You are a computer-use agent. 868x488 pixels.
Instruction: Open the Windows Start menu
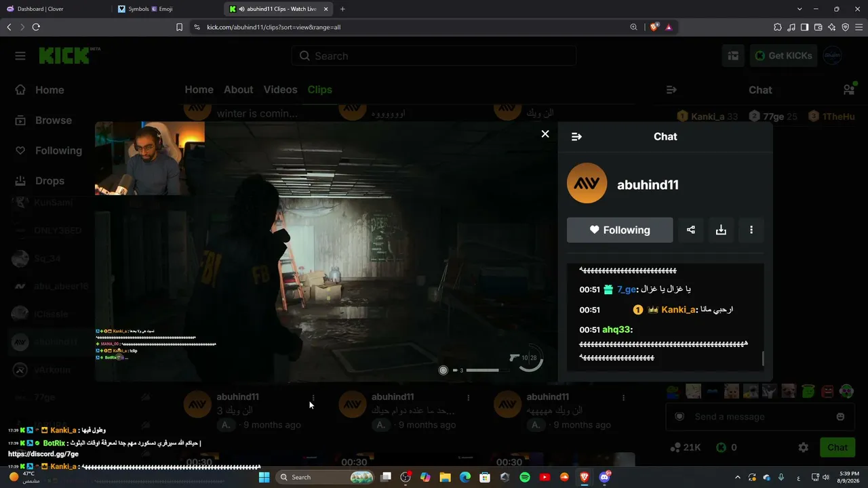click(264, 477)
